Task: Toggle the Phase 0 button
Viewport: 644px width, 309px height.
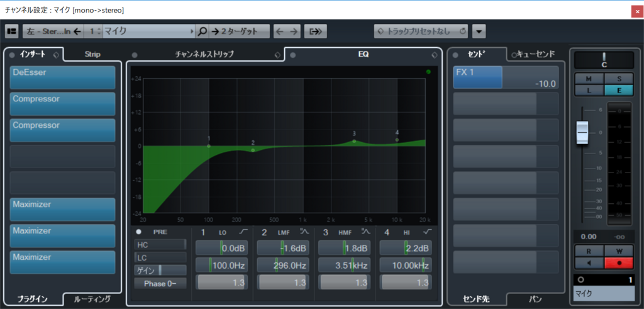Action: coord(160,284)
